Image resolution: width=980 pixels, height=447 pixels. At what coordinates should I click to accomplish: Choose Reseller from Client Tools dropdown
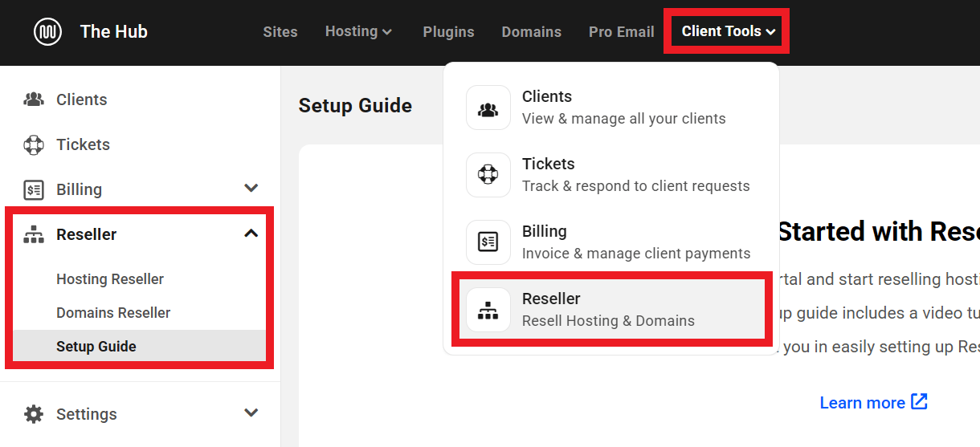click(x=611, y=310)
